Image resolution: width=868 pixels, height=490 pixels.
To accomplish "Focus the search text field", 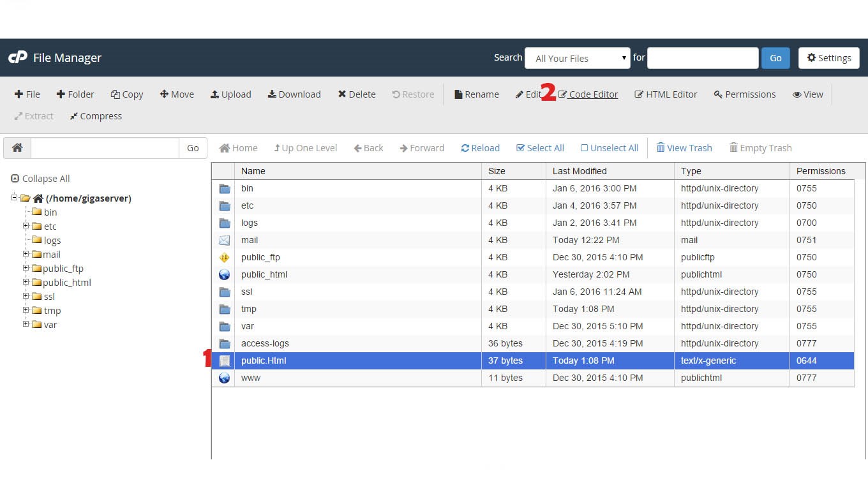I will (x=703, y=58).
